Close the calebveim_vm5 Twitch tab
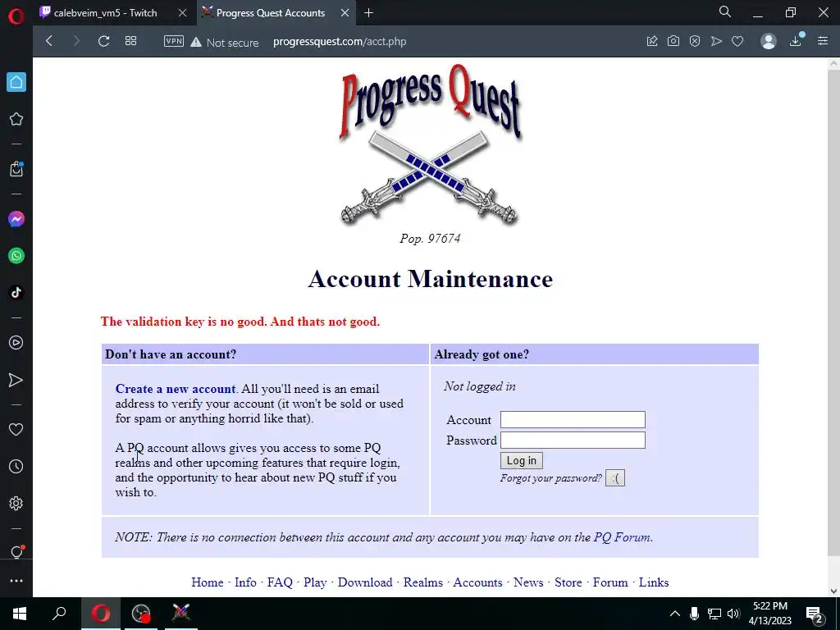The image size is (840, 630). point(182,13)
